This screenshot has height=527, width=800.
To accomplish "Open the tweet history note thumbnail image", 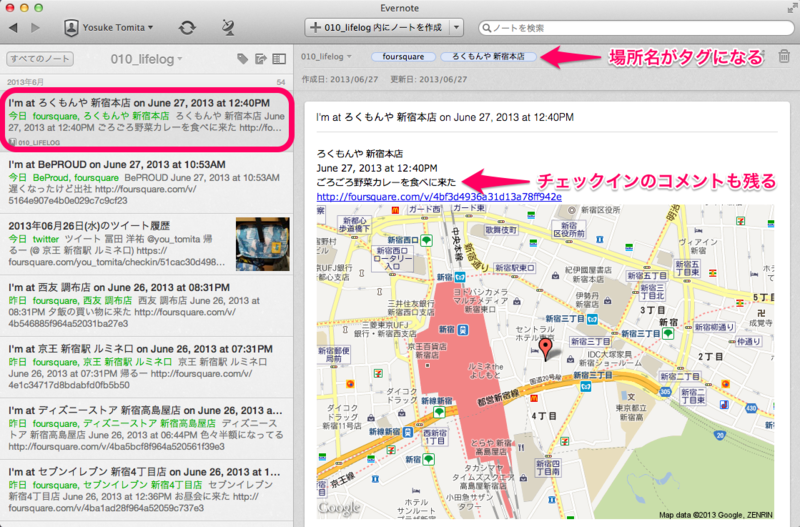I will click(x=262, y=244).
